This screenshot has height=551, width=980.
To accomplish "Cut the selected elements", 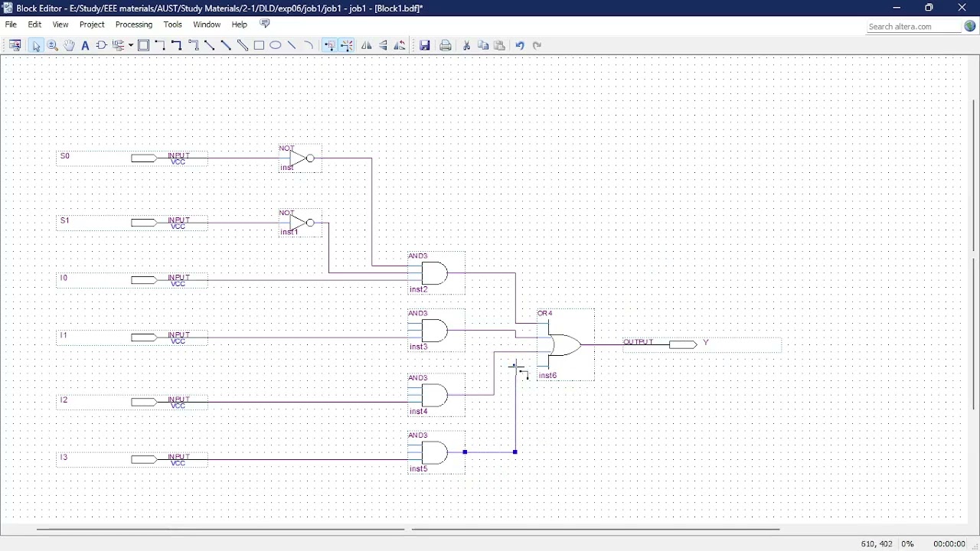I will pos(466,45).
